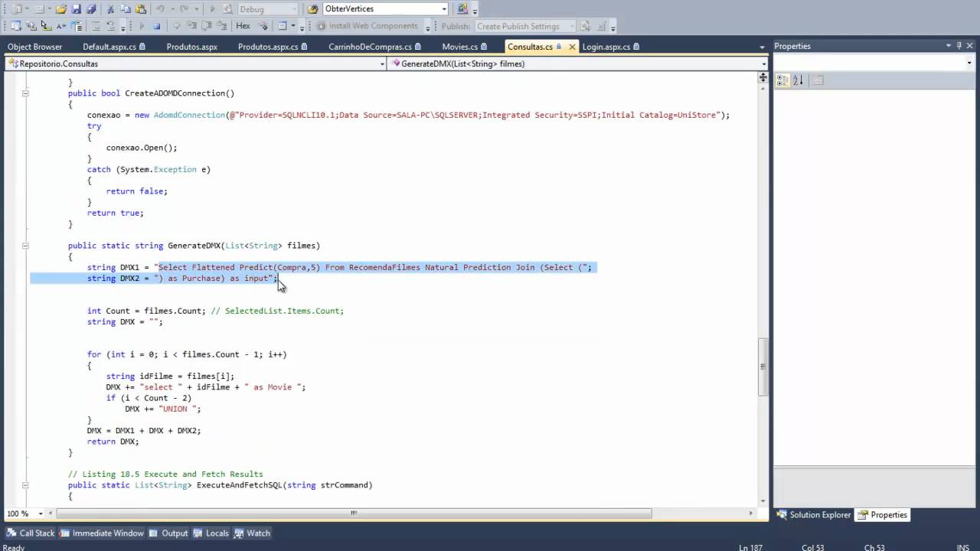Click the Find in Files icon
Viewport: 980px width, 551px height.
click(x=227, y=9)
